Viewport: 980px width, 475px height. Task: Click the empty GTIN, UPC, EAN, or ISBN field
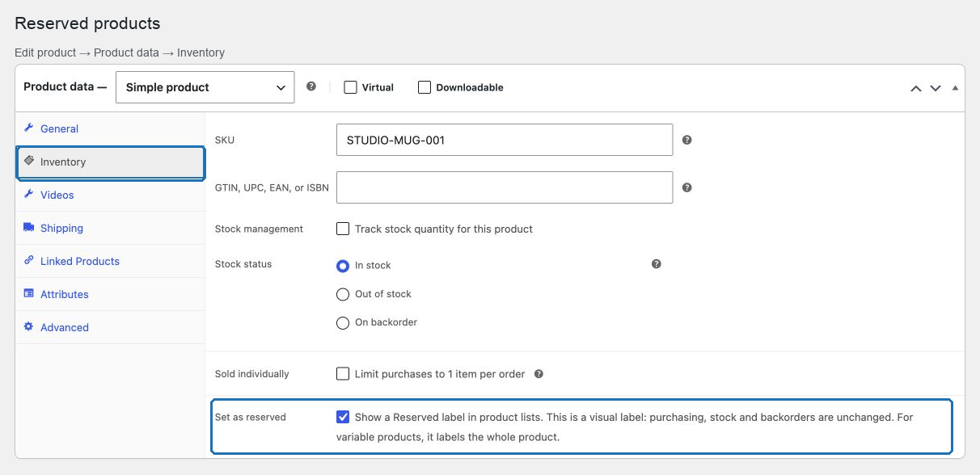tap(505, 187)
